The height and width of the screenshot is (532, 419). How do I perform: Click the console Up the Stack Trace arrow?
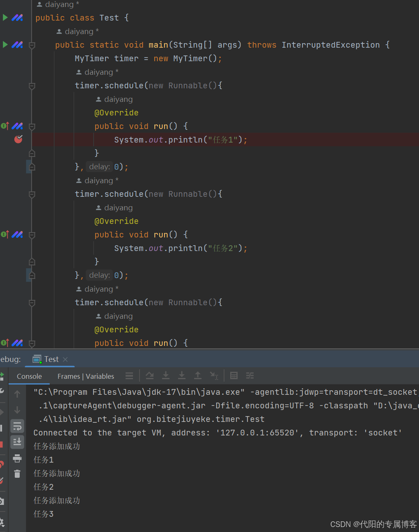pyautogui.click(x=17, y=394)
